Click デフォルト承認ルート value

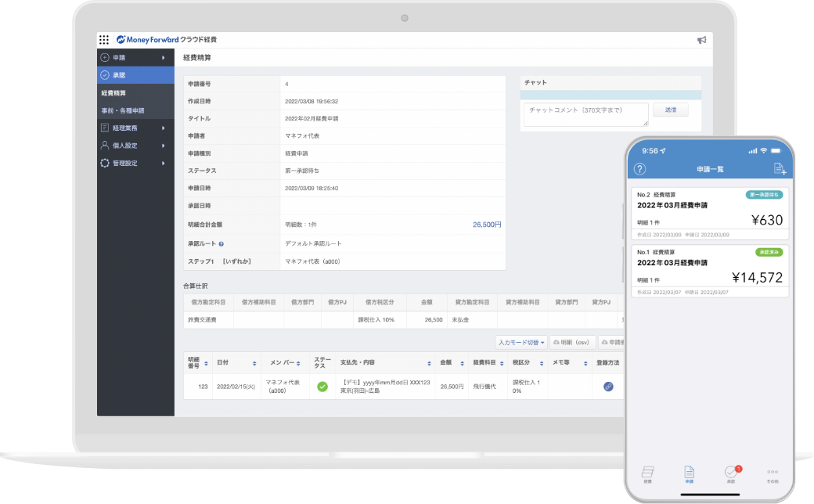click(313, 243)
